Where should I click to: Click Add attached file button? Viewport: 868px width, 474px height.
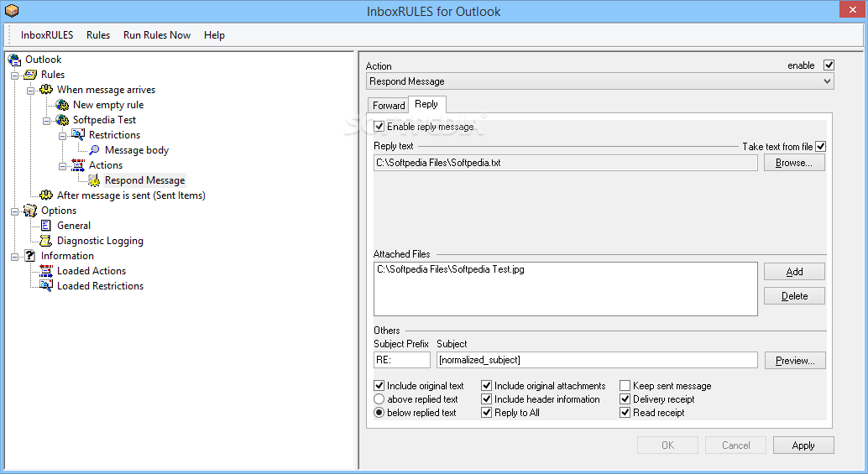click(x=794, y=272)
